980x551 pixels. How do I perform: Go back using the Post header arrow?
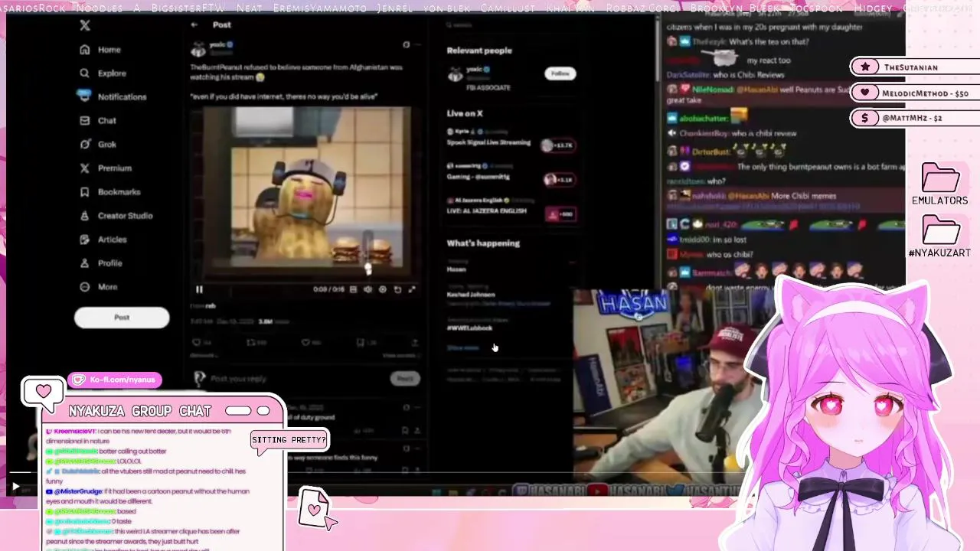pyautogui.click(x=194, y=24)
